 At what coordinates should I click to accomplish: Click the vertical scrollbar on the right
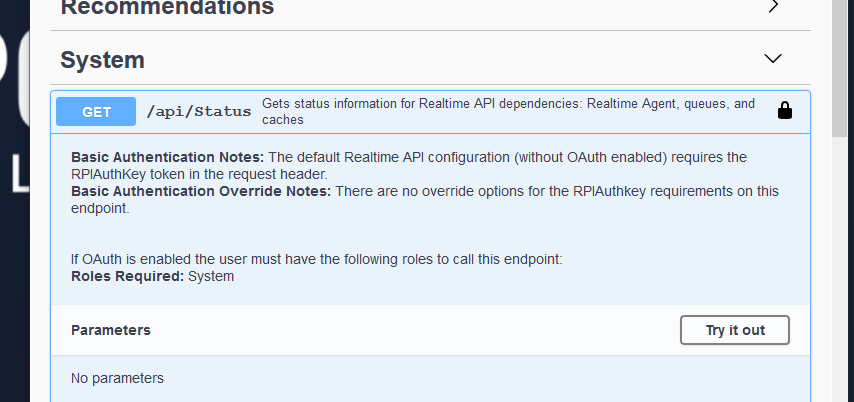pos(842,200)
